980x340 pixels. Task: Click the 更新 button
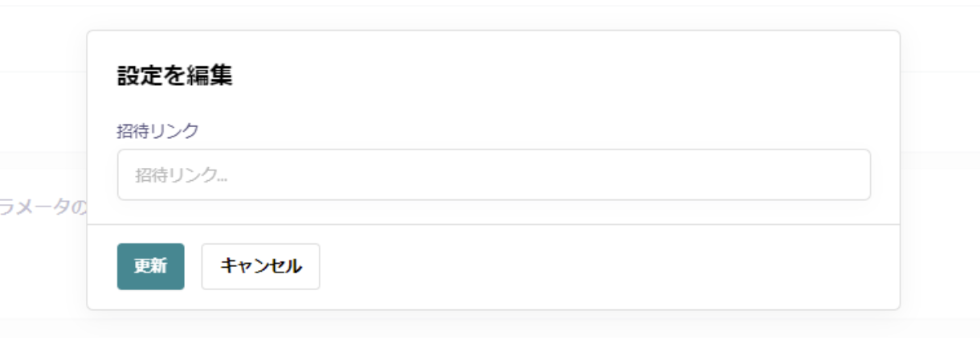pos(150,266)
